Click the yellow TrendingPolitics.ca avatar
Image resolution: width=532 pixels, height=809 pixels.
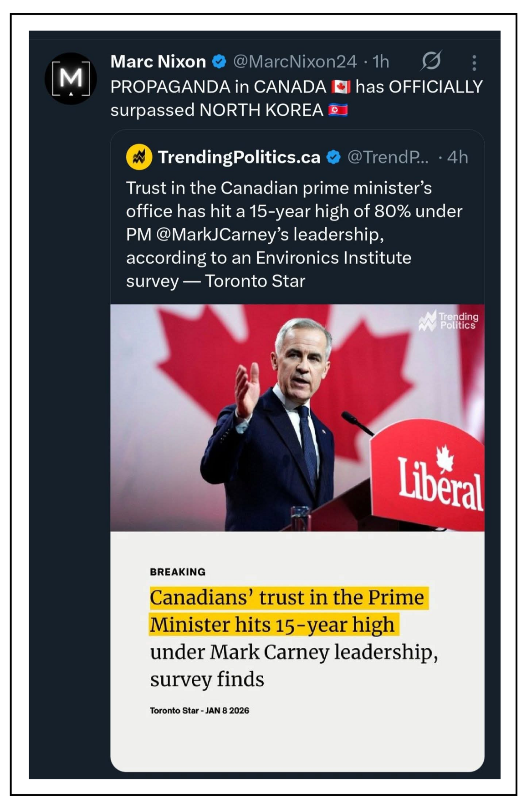click(139, 157)
